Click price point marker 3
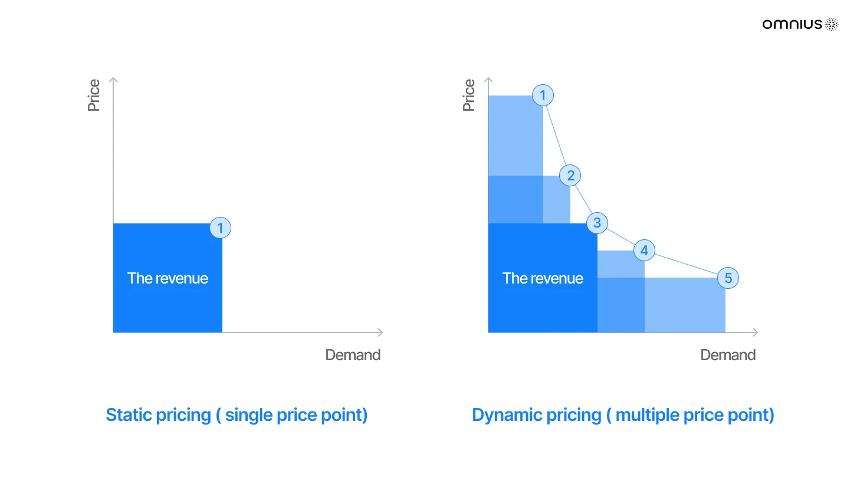This screenshot has height=504, width=857. point(597,223)
